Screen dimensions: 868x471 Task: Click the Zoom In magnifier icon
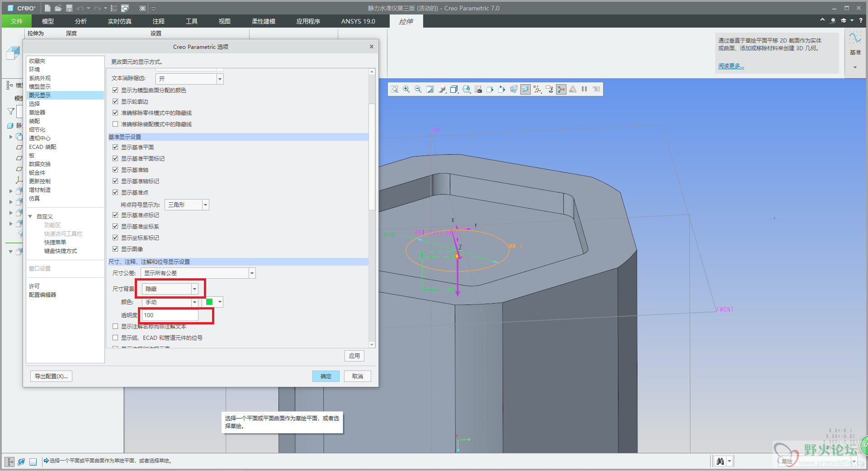coord(406,90)
